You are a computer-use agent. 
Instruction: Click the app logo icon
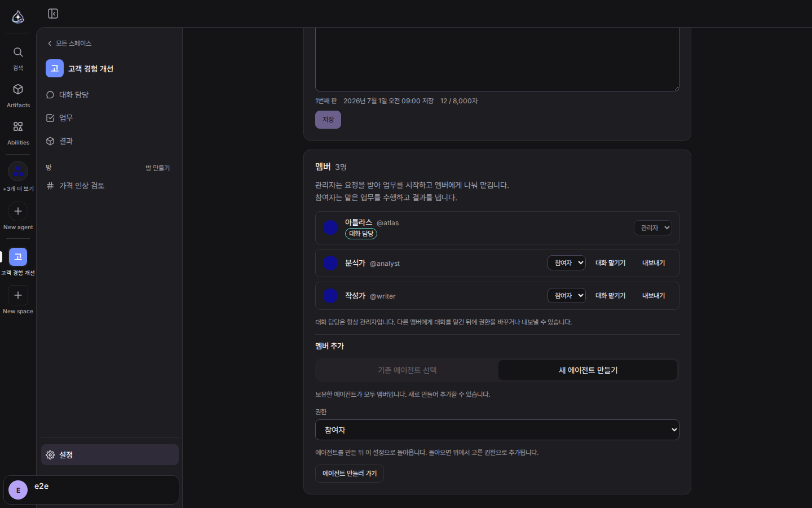(18, 17)
